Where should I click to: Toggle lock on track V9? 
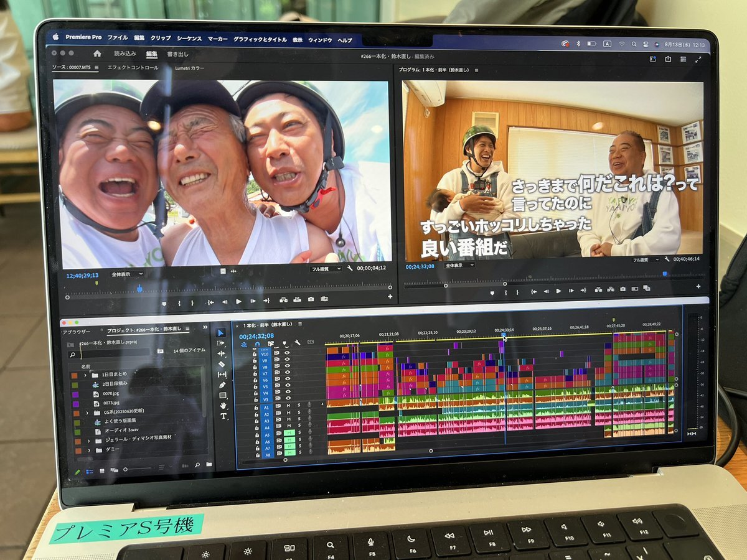click(x=255, y=360)
